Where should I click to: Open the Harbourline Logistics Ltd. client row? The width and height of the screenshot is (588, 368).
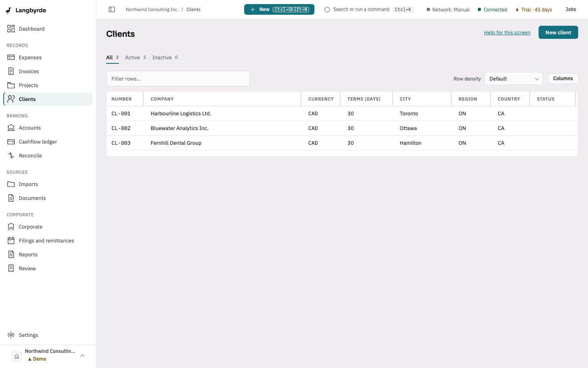click(x=342, y=114)
